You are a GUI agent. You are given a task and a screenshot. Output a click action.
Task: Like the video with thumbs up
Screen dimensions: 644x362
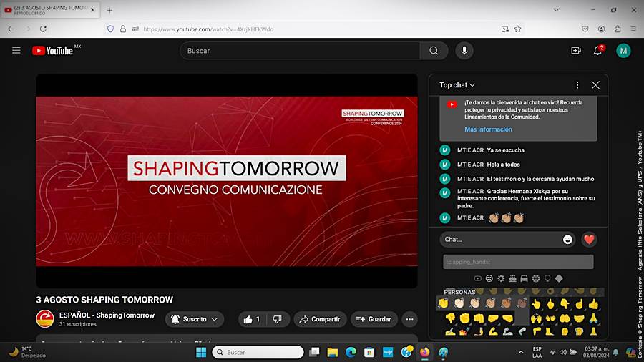tap(252, 319)
